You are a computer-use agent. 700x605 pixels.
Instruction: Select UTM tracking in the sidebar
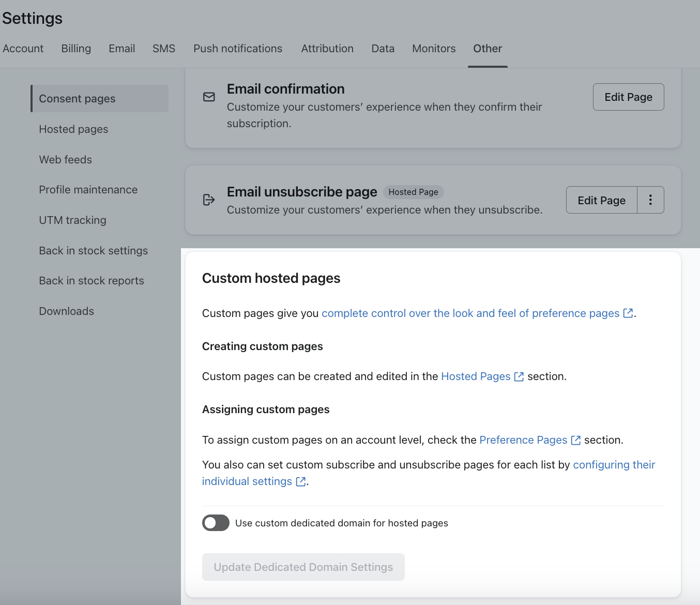(72, 220)
